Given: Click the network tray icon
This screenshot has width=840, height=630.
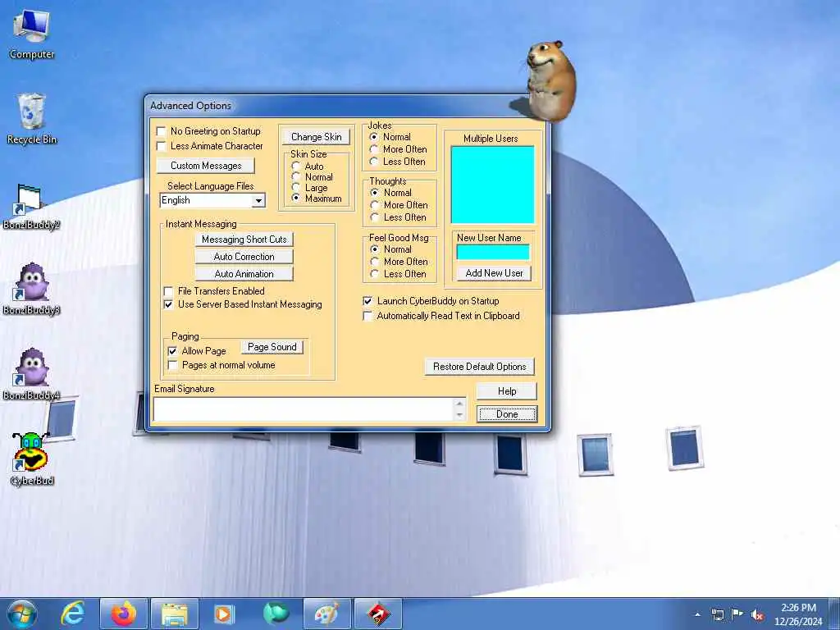Looking at the screenshot, I should 717,614.
